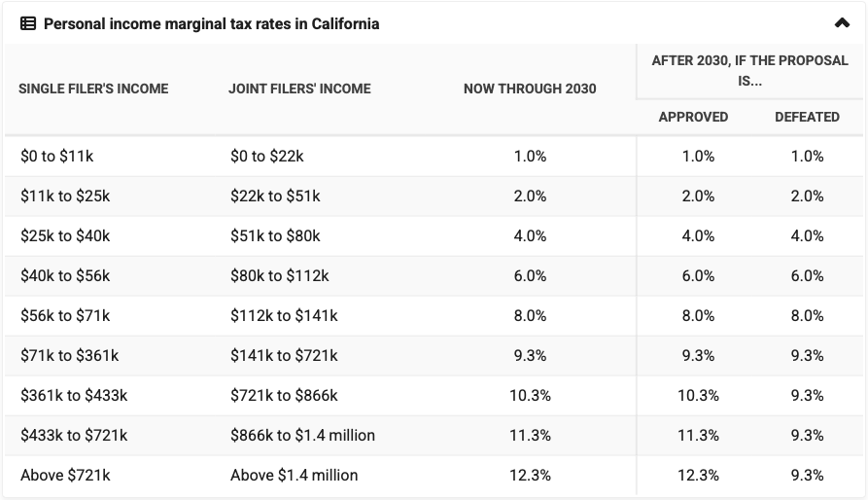
Task: Click the Now Through 2030 column header
Action: click(x=530, y=89)
